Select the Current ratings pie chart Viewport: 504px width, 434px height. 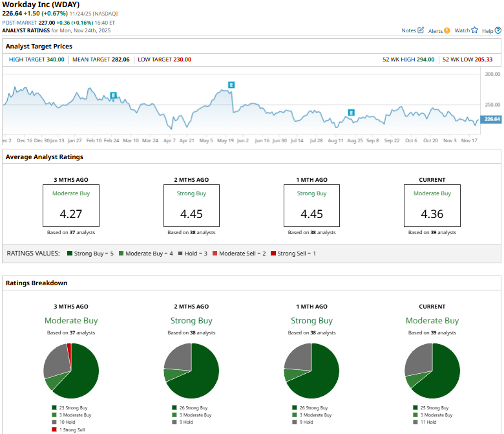[x=432, y=371]
